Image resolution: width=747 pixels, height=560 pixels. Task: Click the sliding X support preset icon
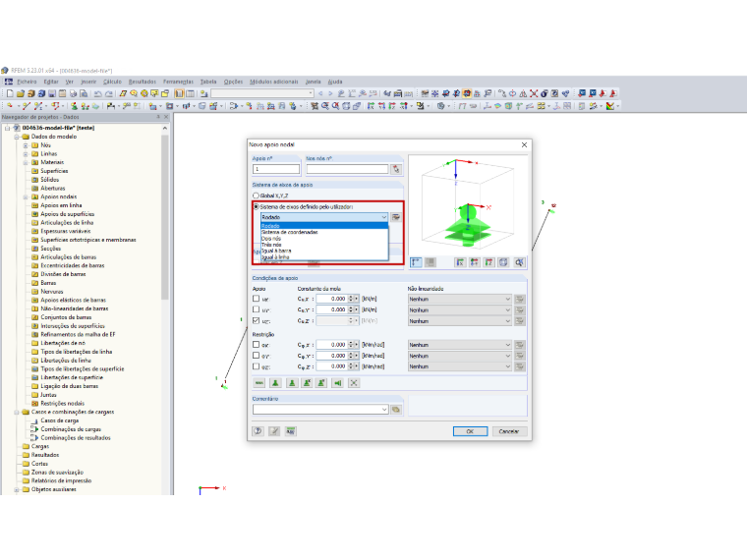tap(308, 383)
